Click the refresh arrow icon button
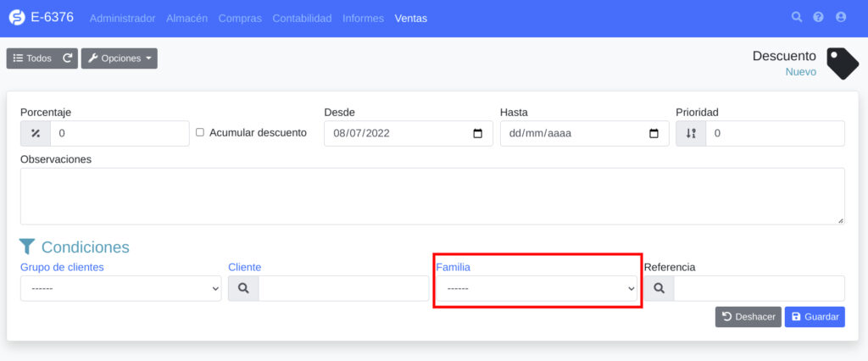Image resolution: width=868 pixels, height=361 pixels. pos(68,58)
